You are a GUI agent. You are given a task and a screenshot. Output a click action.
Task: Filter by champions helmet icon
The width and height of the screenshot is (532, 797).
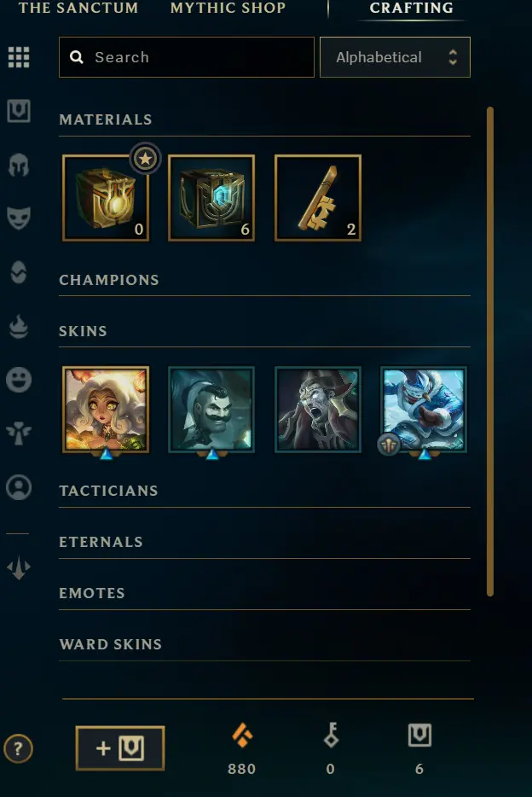(x=19, y=166)
